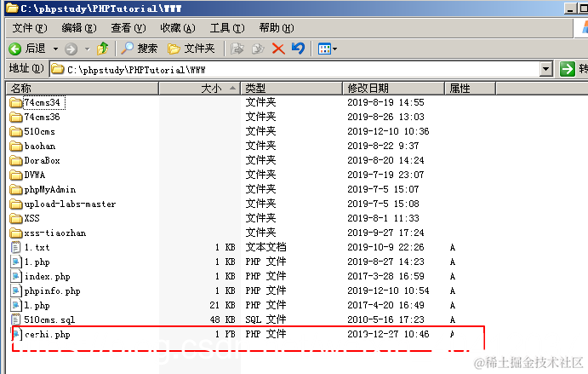The image size is (588, 374).
Task: Select the 21 KB l.php file icon
Action: (x=16, y=305)
